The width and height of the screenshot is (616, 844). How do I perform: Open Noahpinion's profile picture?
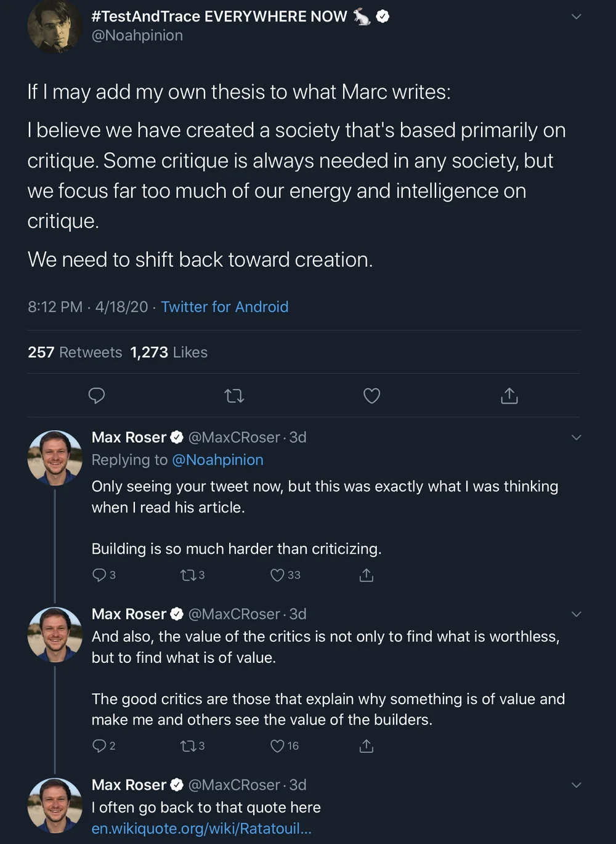[55, 26]
